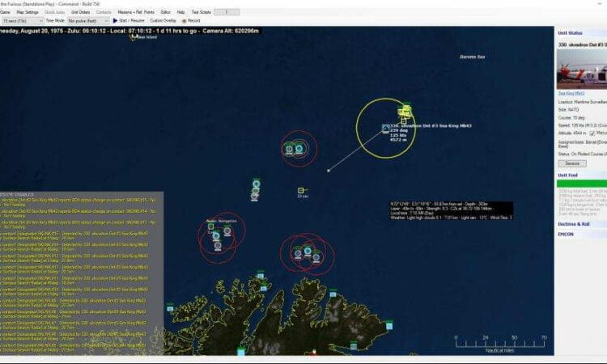Click the waypoint marker ending the Sea King course line
The width and height of the screenshot is (607, 364).
pos(329,171)
